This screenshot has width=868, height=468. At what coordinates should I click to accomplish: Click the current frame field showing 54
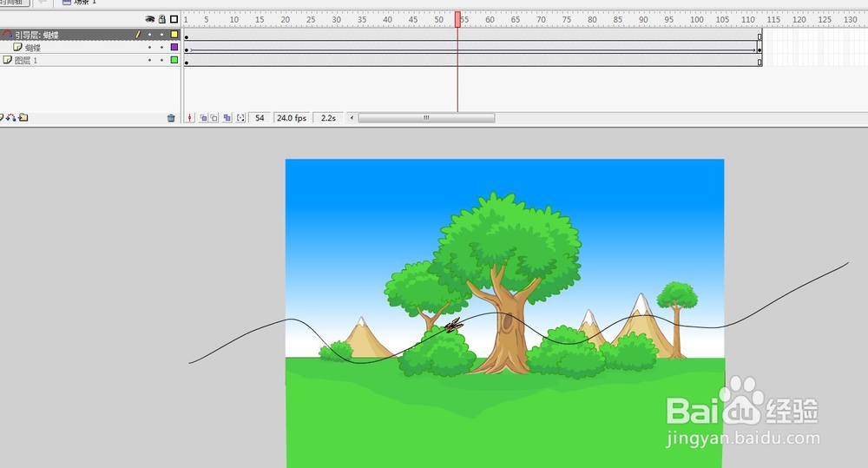[x=260, y=118]
